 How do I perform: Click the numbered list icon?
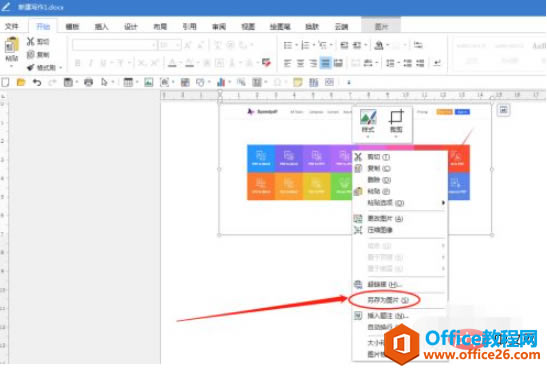[x=306, y=45]
